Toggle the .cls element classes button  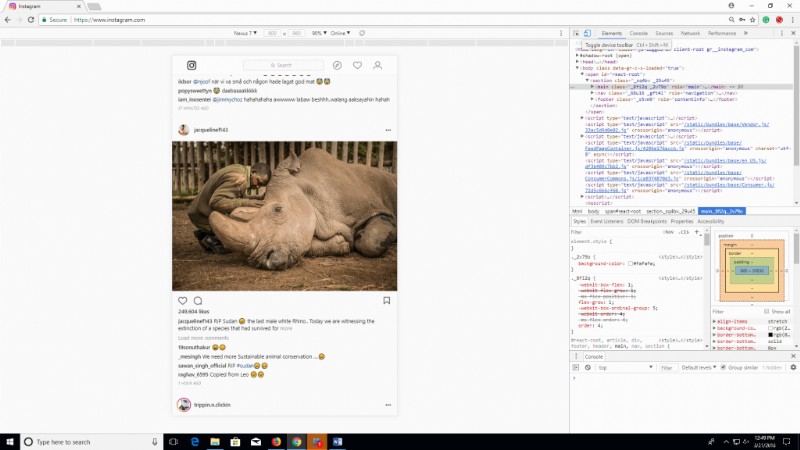pos(684,232)
